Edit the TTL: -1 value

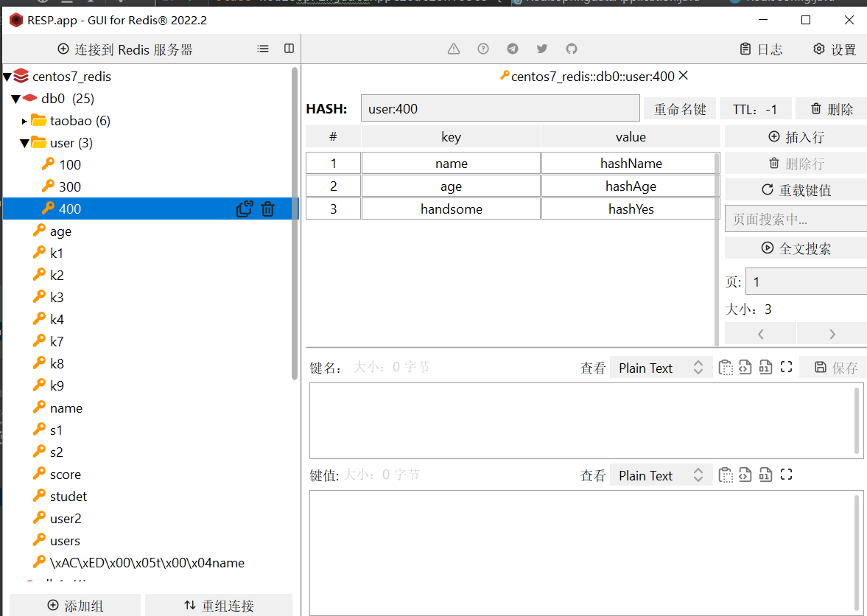click(755, 109)
